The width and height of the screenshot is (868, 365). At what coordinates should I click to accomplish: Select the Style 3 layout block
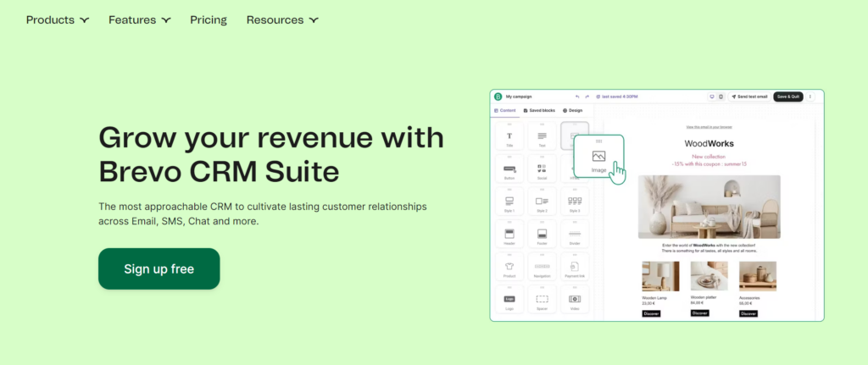pos(575,203)
